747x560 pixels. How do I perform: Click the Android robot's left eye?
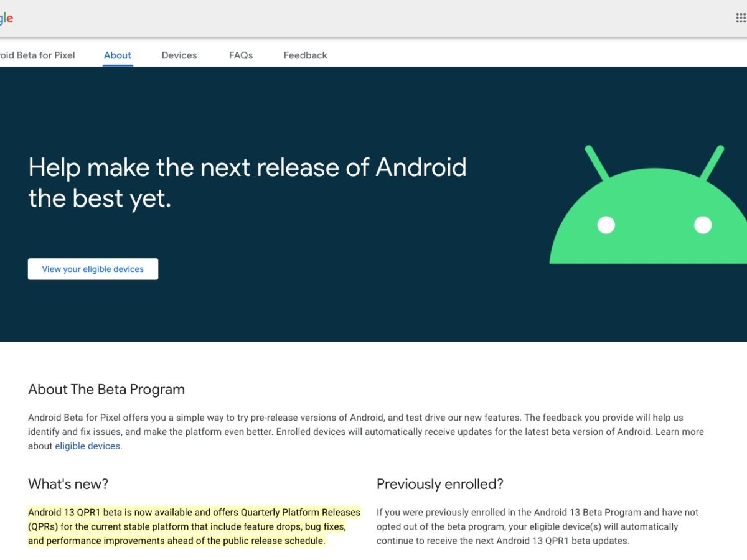(606, 225)
